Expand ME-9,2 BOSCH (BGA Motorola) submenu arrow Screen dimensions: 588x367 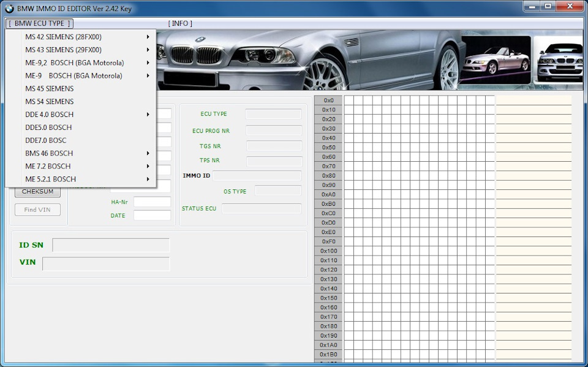(148, 63)
